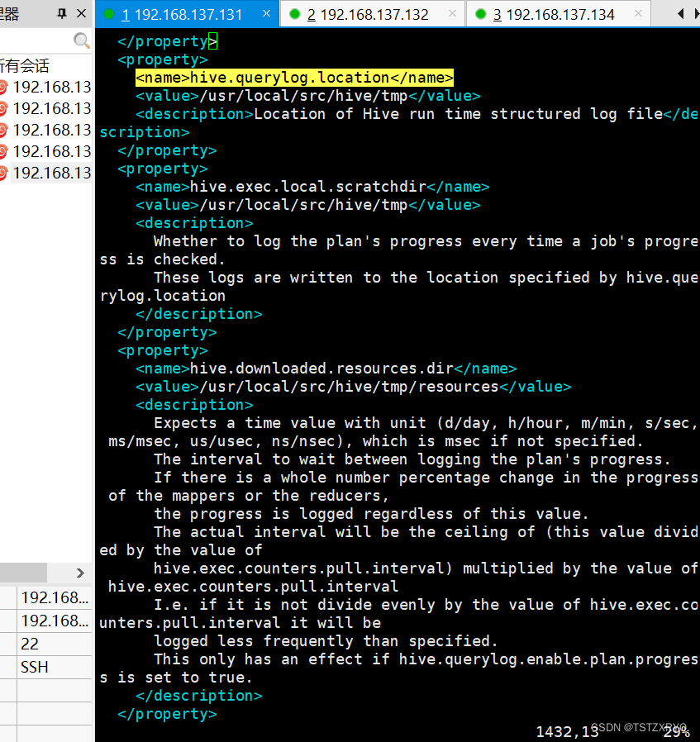Close the 192.168.137.131 tab
Screen dimensions: 700x742
pos(266,14)
